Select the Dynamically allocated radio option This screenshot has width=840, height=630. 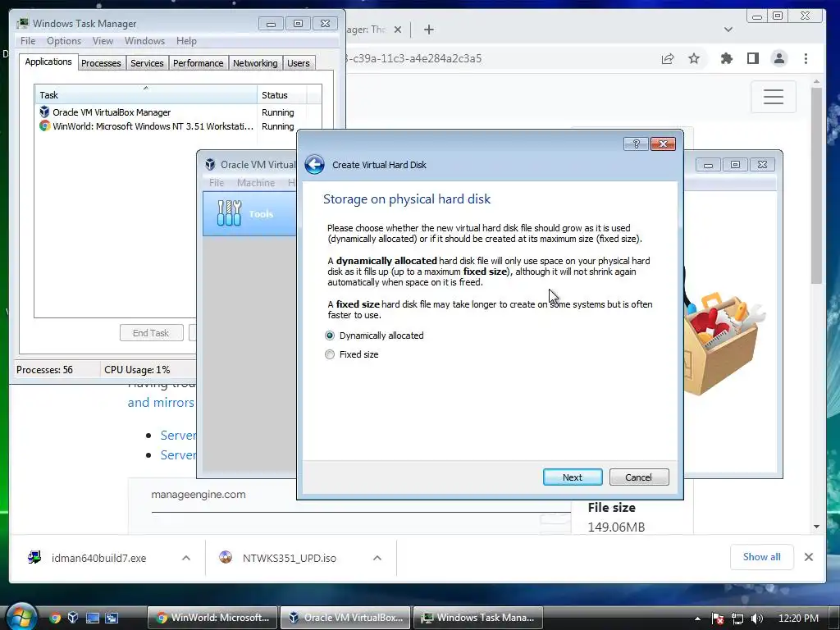330,336
